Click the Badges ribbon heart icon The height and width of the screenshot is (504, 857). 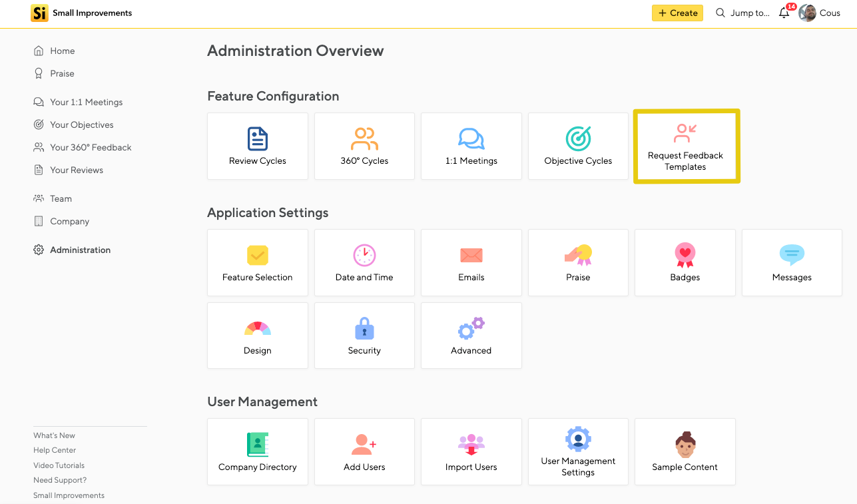pos(685,256)
